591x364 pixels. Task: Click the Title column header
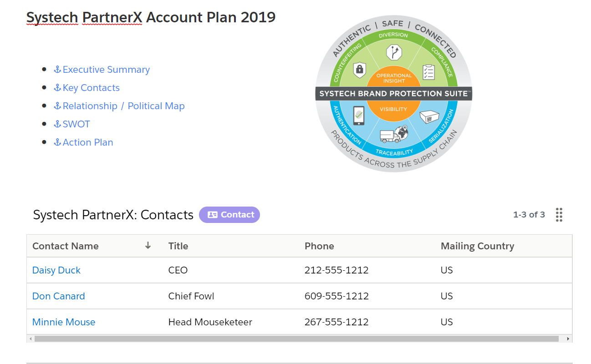point(178,246)
